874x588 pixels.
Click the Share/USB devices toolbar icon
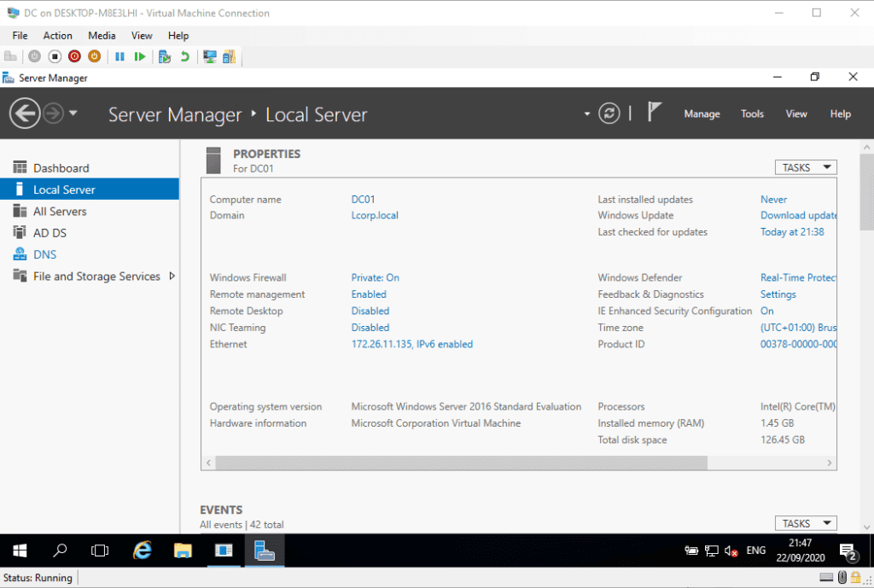coord(229,56)
